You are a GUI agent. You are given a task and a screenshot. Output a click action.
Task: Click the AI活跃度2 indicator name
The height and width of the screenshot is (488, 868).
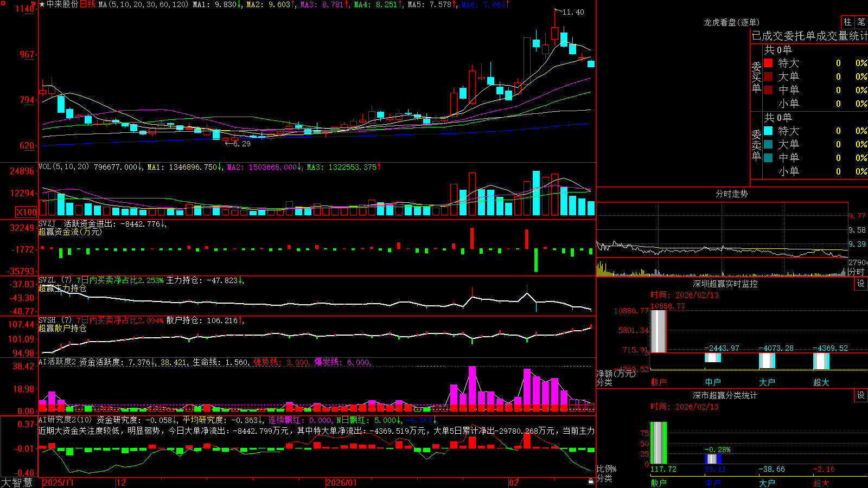click(x=58, y=362)
